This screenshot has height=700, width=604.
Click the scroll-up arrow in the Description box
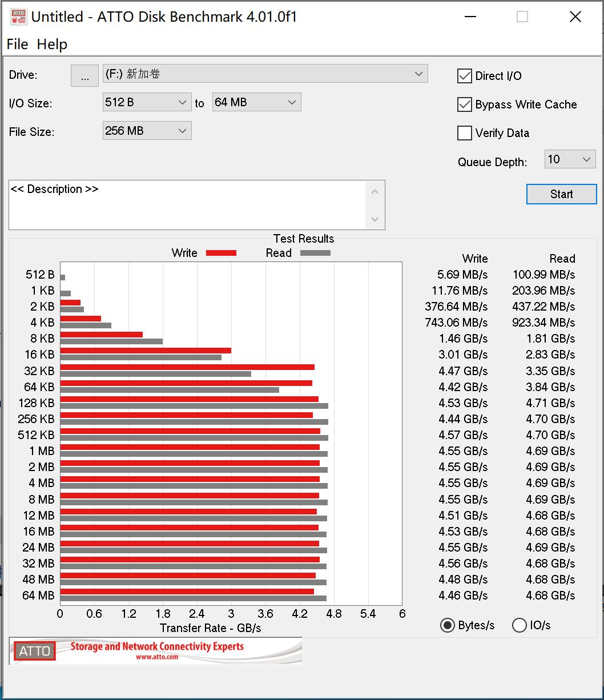click(x=375, y=191)
